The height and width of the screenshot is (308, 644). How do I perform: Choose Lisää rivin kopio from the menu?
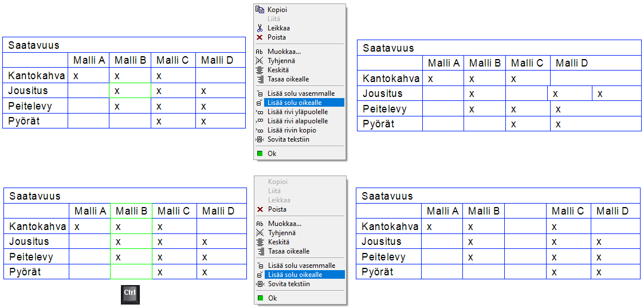[292, 130]
